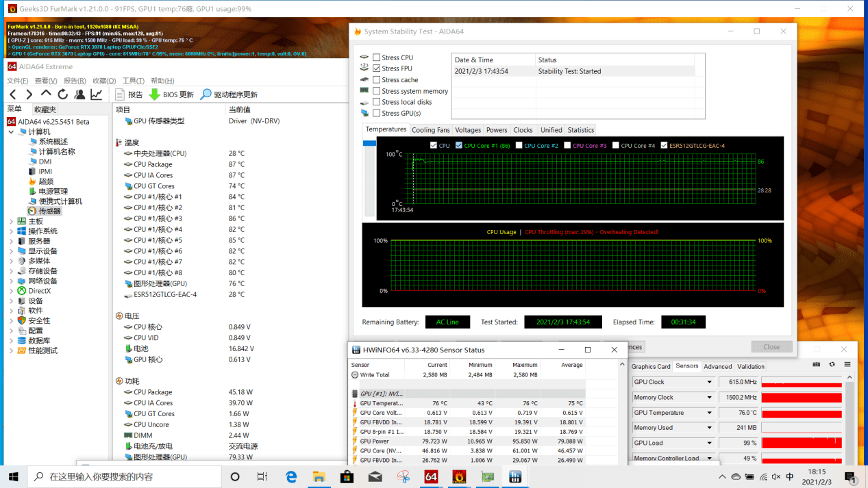Screen dimensions: 868x488
Task: Click the AIDA64 up-level arrow icon
Action: click(x=46, y=94)
